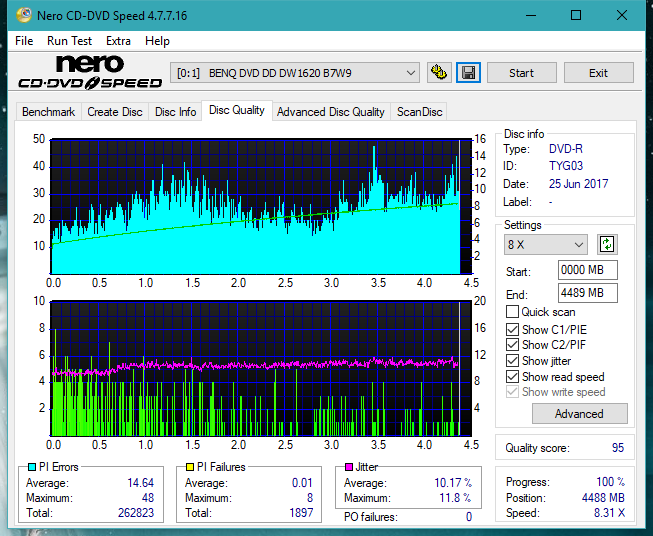Select the Disc Quality tab

pos(237,110)
